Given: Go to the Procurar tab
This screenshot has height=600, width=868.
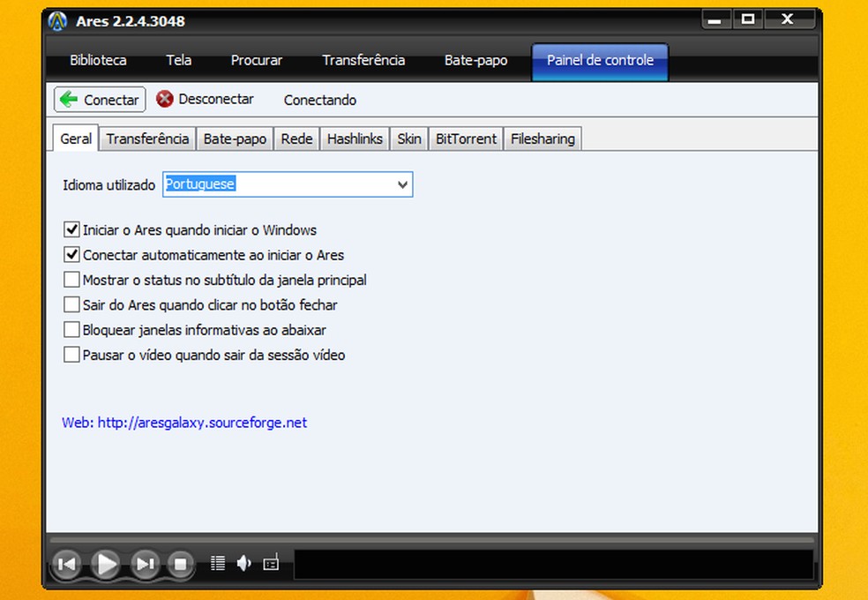Looking at the screenshot, I should 257,60.
